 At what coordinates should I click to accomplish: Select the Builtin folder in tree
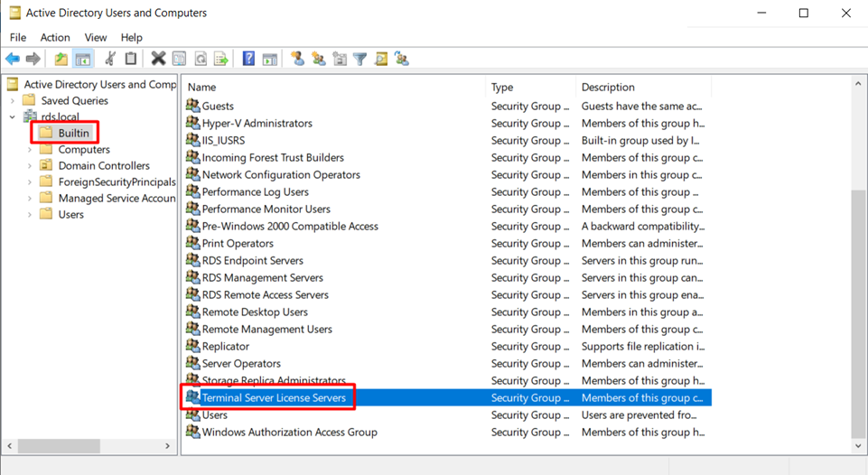pos(73,134)
